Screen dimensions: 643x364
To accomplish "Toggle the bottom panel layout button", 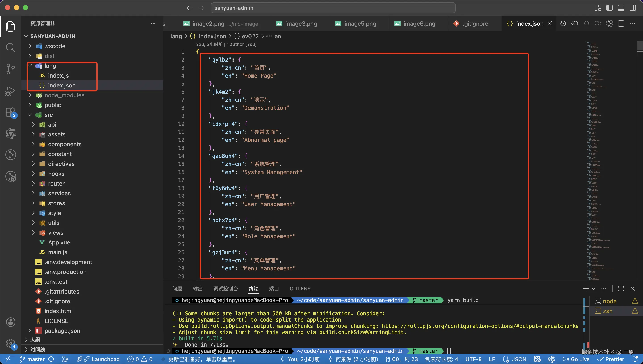I will [x=621, y=8].
